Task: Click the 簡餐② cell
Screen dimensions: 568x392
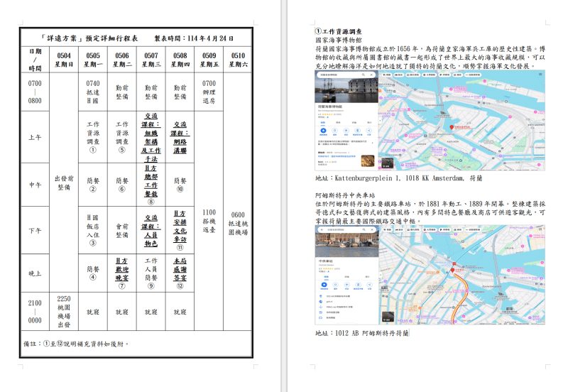Action: click(93, 185)
